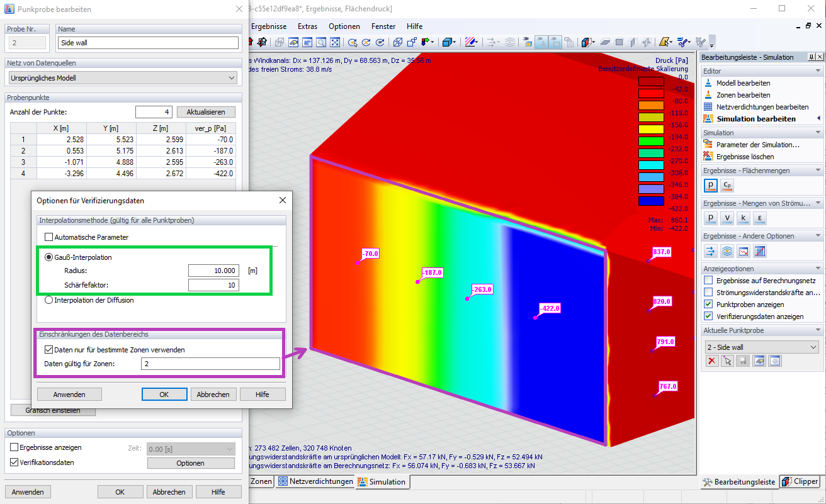
Task: Collapse the Anzeigeoptionen section
Action: point(818,269)
